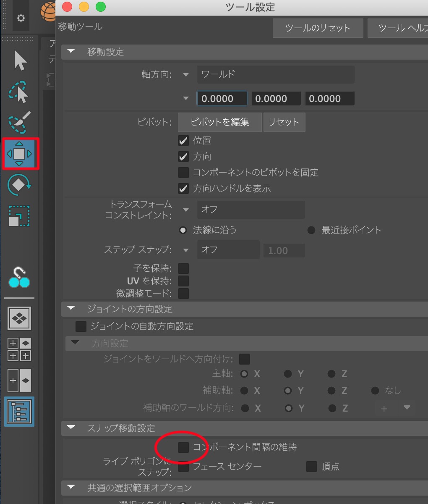Image resolution: width=428 pixels, height=504 pixels.
Task: Focus the third 0.0000 coordinate field
Action: [329, 99]
